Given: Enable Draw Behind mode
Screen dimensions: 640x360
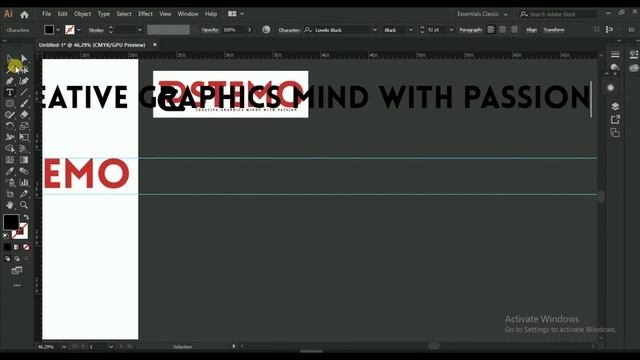Looking at the screenshot, I should pos(16,259).
